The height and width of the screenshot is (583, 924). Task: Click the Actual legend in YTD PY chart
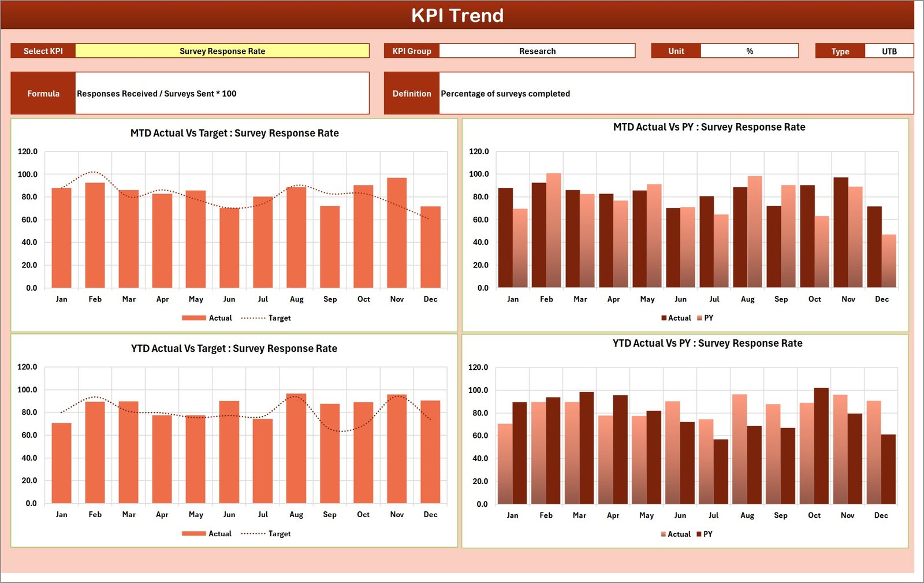click(x=676, y=534)
